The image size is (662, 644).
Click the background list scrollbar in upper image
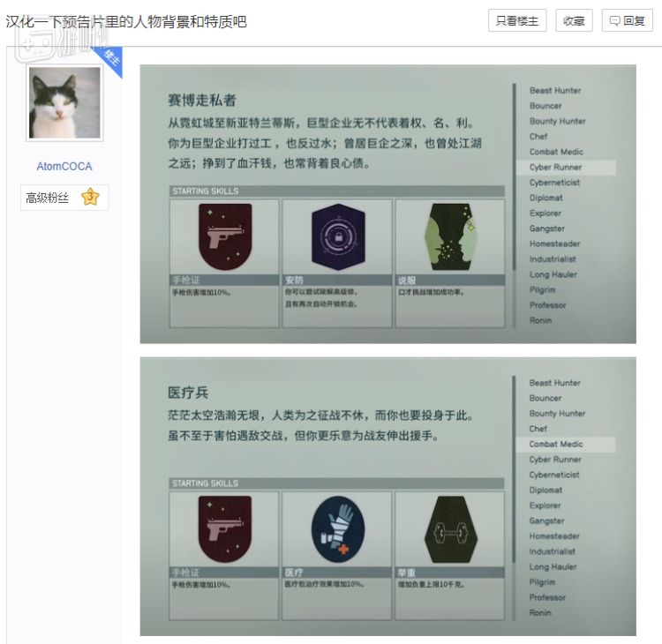(x=514, y=205)
